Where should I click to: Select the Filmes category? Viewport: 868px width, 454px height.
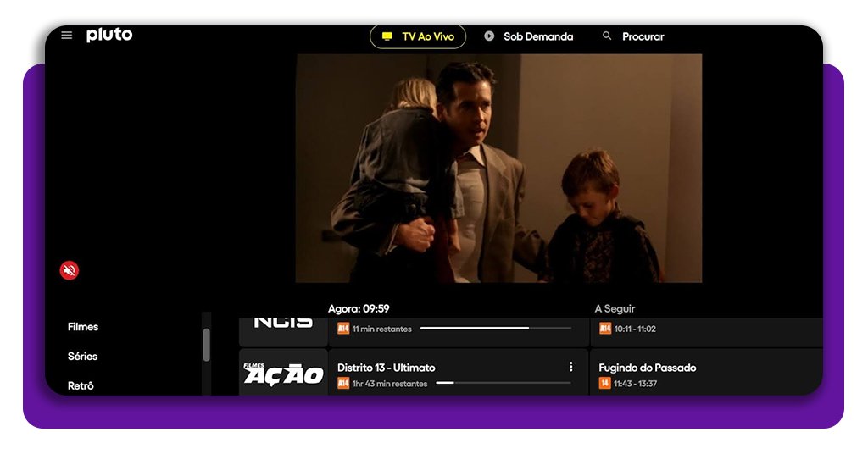(83, 327)
